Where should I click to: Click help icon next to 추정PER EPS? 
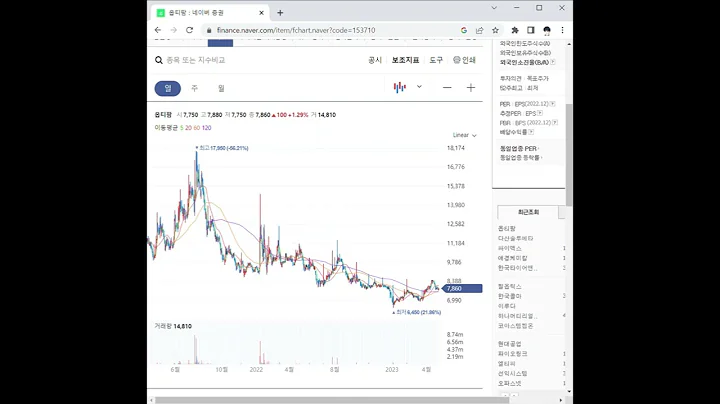click(x=540, y=113)
